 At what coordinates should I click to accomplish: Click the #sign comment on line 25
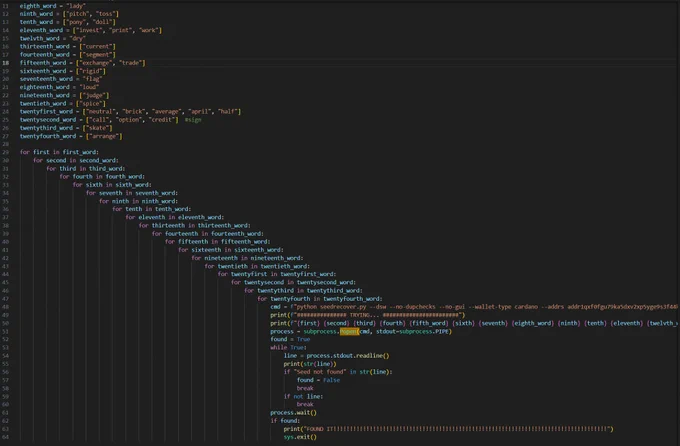pyautogui.click(x=193, y=120)
